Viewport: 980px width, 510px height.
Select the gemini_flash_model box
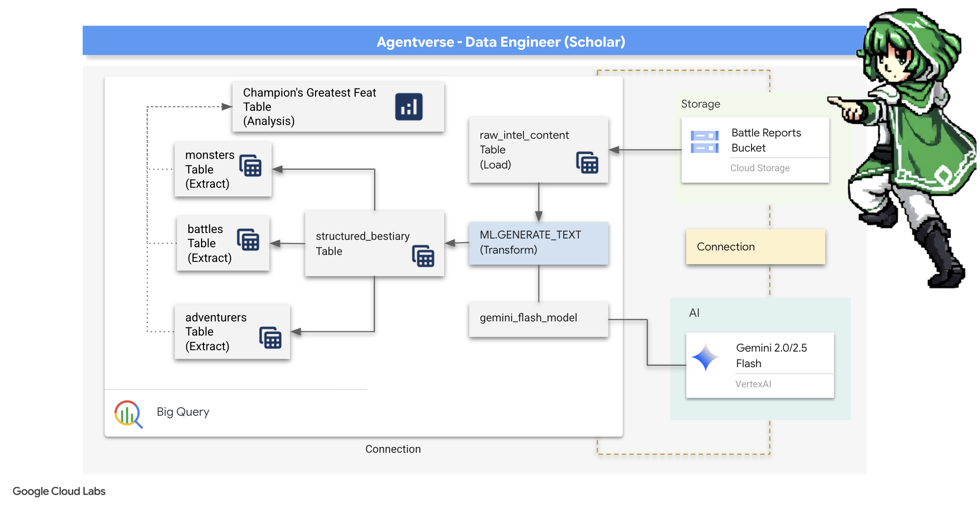[x=539, y=319]
